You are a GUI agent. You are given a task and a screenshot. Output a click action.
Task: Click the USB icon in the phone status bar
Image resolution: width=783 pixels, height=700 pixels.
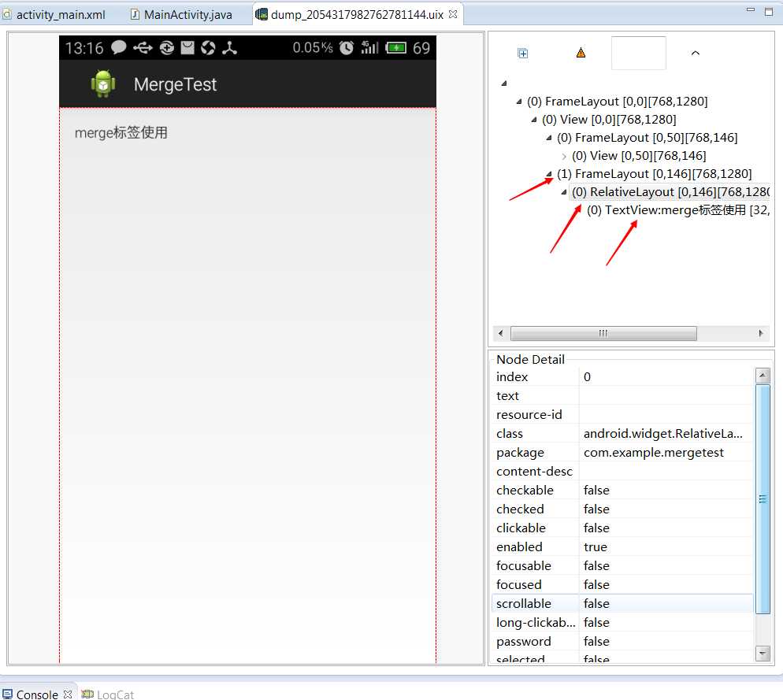coord(143,47)
